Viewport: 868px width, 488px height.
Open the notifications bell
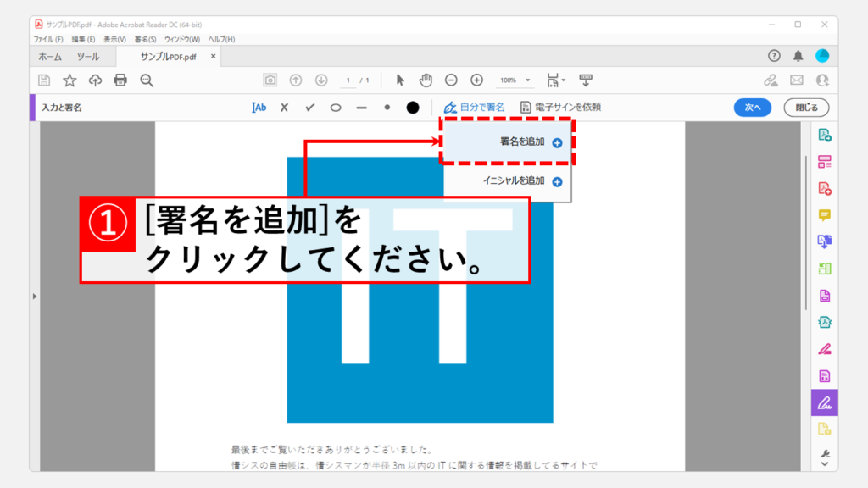[798, 56]
